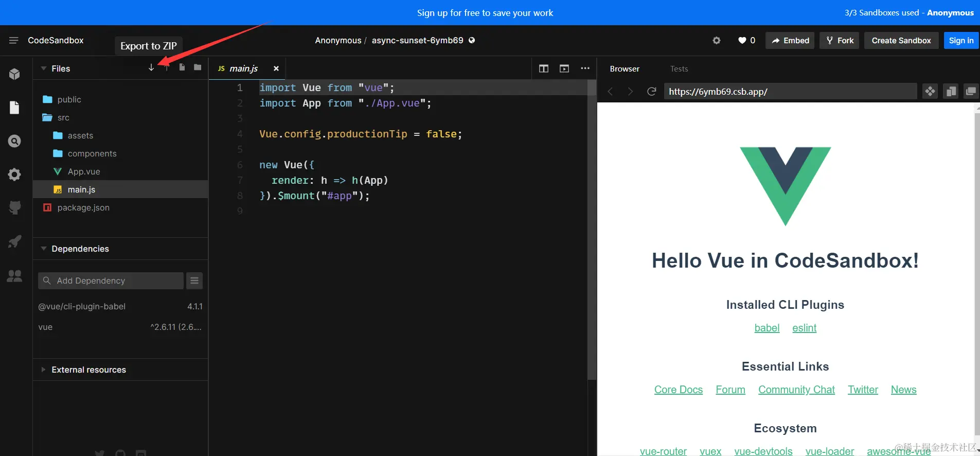Open the Search icon in the sidebar

click(x=14, y=141)
